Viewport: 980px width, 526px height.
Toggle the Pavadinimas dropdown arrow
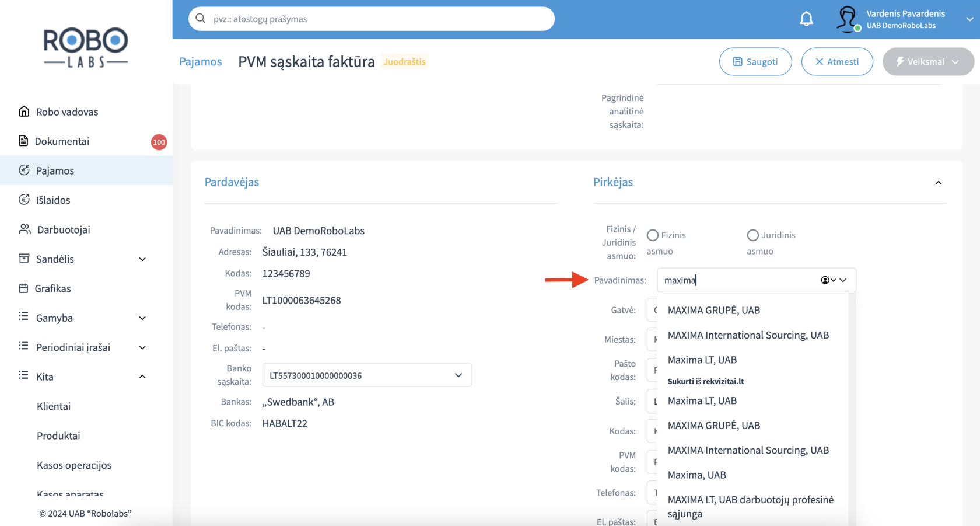coord(843,280)
